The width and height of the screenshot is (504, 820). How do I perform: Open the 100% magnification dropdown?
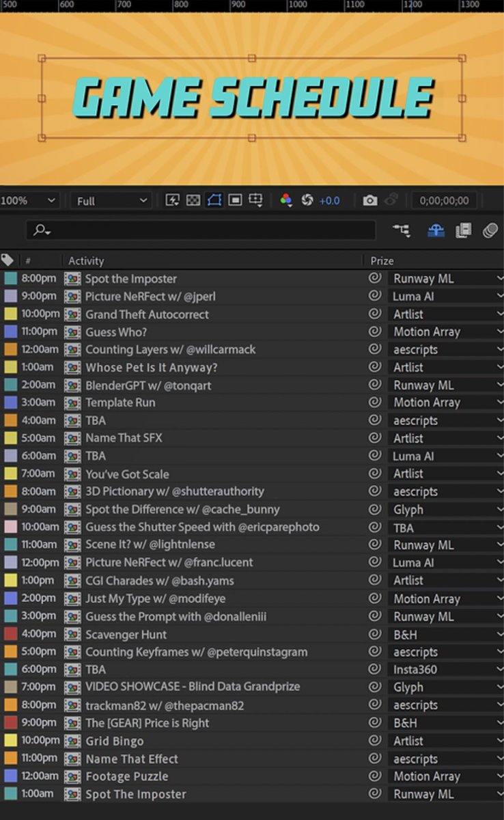coord(28,201)
